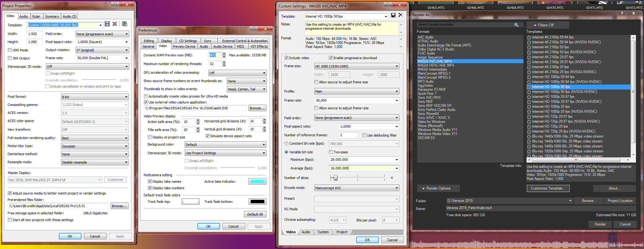Star the Internet 4K 2160p 50 fps template
The height and width of the screenshot is (249, 644).
(529, 47)
